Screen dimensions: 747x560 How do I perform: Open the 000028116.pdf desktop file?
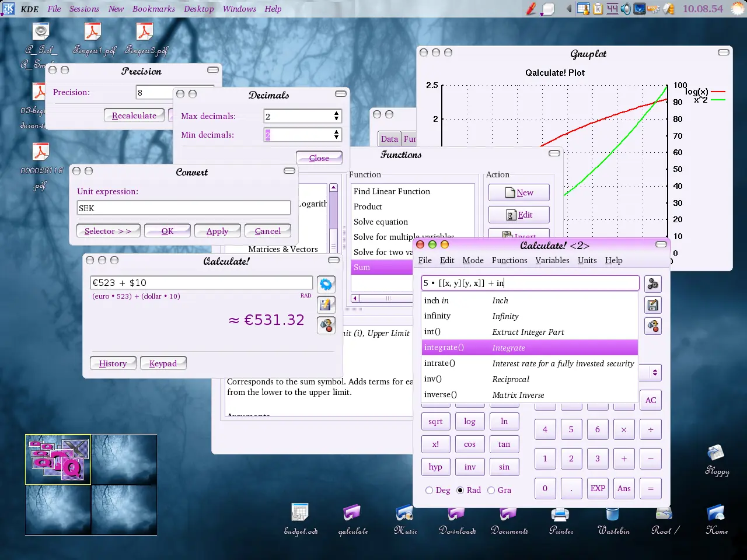pyautogui.click(x=41, y=167)
